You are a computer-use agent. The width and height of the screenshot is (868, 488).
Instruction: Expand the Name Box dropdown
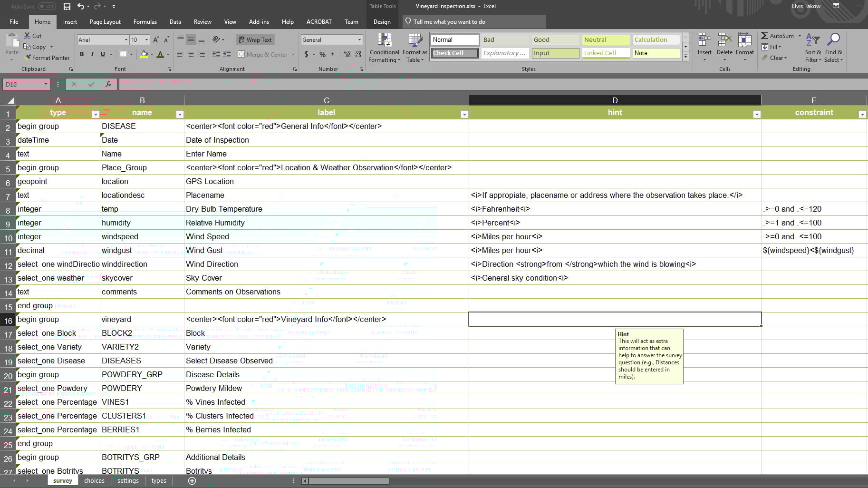[46, 84]
